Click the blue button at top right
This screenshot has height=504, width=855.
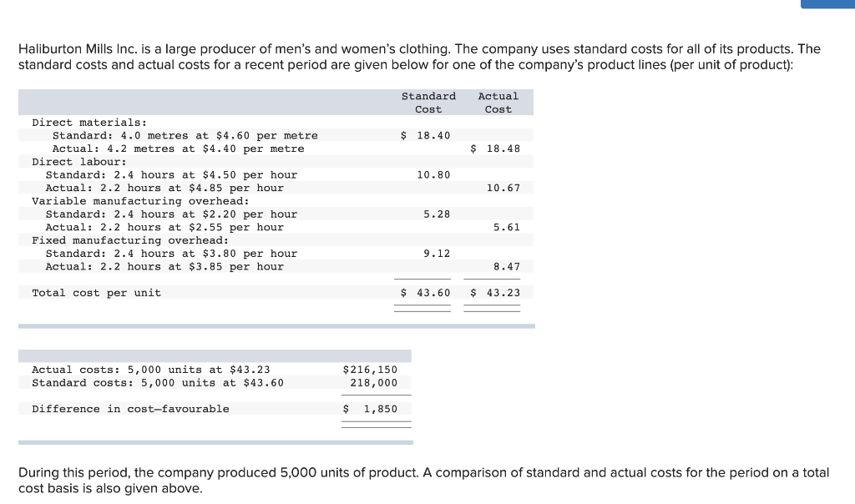pyautogui.click(x=827, y=4)
